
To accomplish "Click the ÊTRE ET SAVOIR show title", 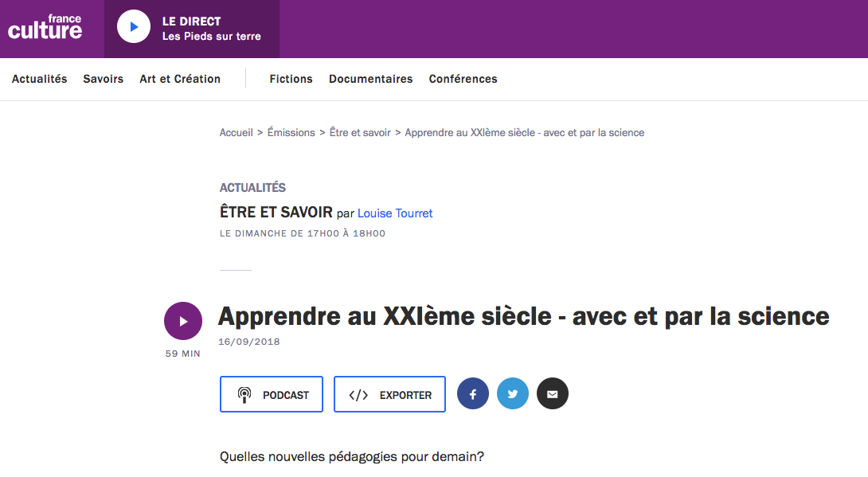I will (276, 213).
